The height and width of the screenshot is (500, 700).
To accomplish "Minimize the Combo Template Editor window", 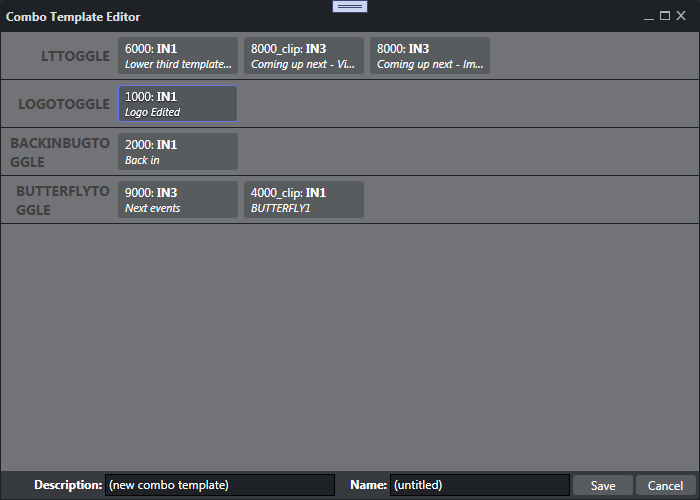I will pos(650,16).
